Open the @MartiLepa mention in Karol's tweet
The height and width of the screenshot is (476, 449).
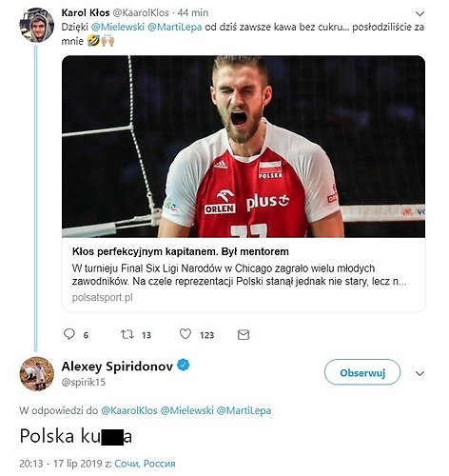point(175,27)
